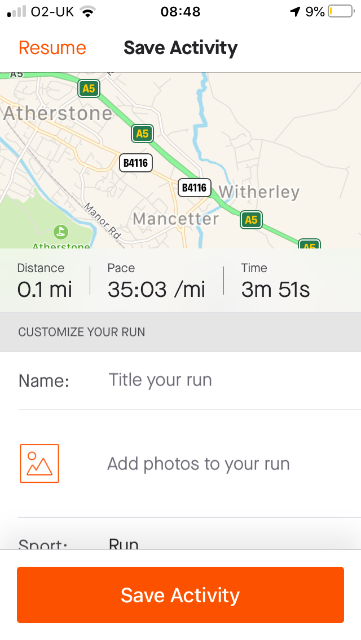The width and height of the screenshot is (361, 640).
Task: Tap Resume to continue recording
Action: (52, 48)
